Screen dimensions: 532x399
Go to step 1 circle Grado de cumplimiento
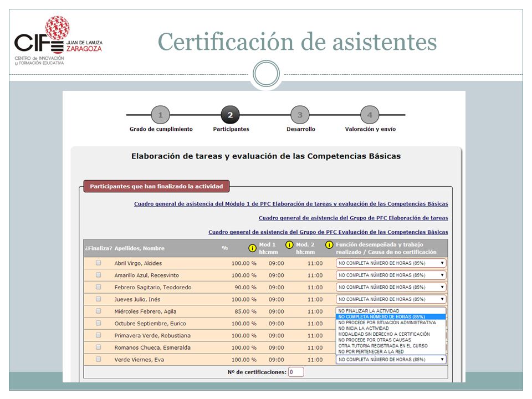coord(160,115)
